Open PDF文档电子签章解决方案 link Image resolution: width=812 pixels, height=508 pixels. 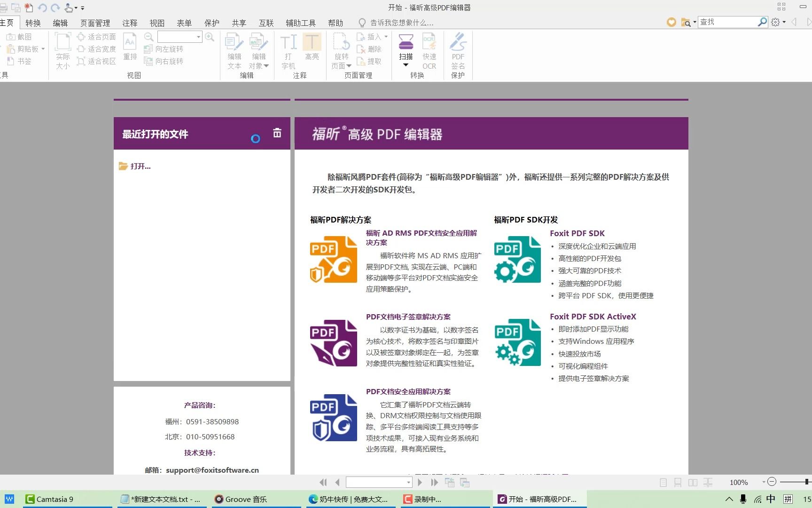tap(408, 317)
